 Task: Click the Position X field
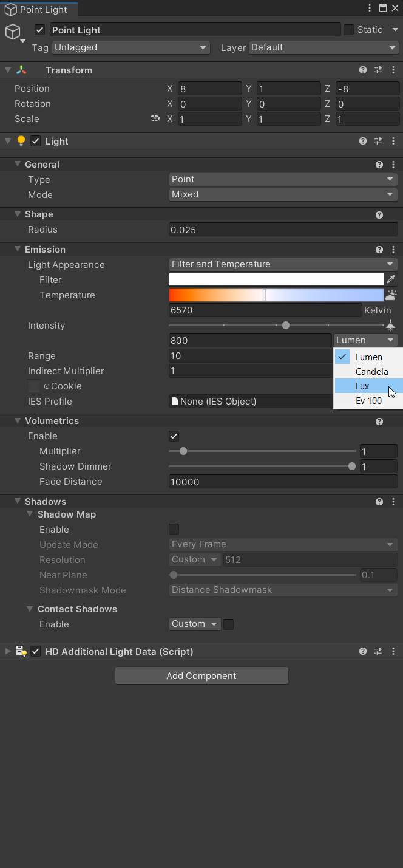coord(209,89)
